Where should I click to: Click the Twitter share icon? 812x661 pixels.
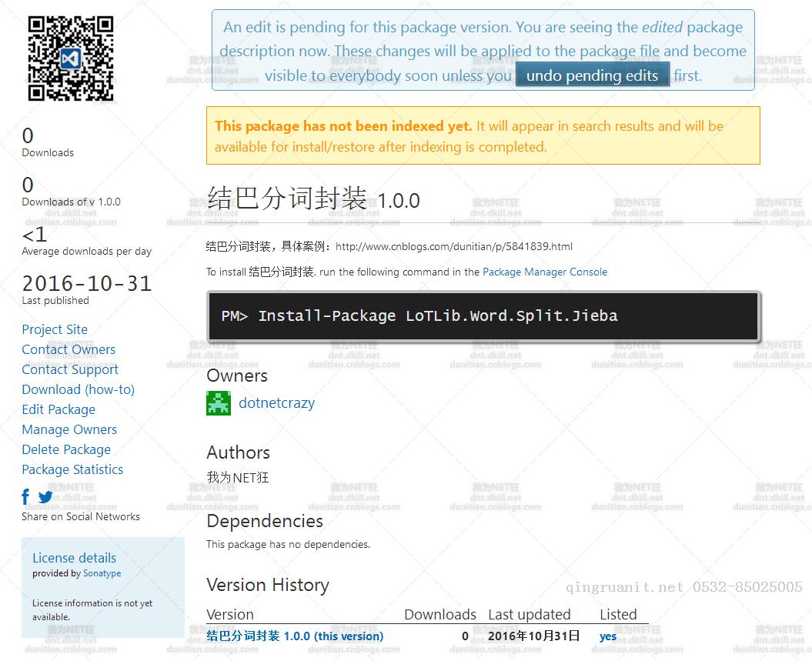pyautogui.click(x=45, y=497)
